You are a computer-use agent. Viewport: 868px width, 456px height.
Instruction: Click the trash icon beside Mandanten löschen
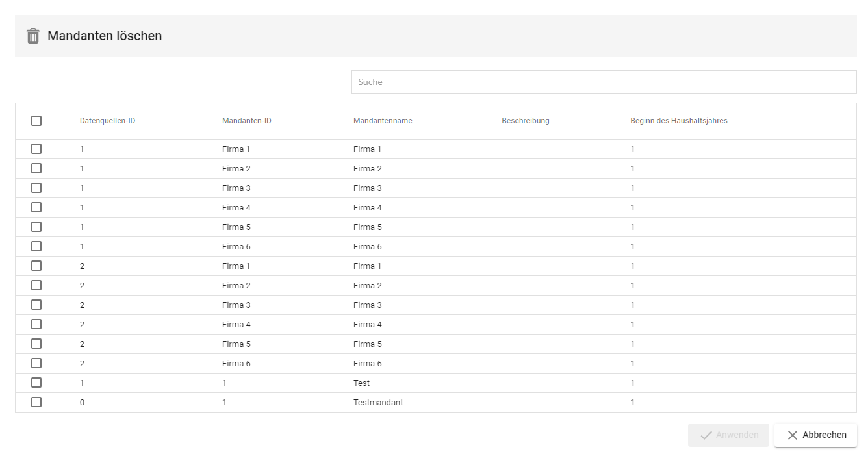pos(33,36)
